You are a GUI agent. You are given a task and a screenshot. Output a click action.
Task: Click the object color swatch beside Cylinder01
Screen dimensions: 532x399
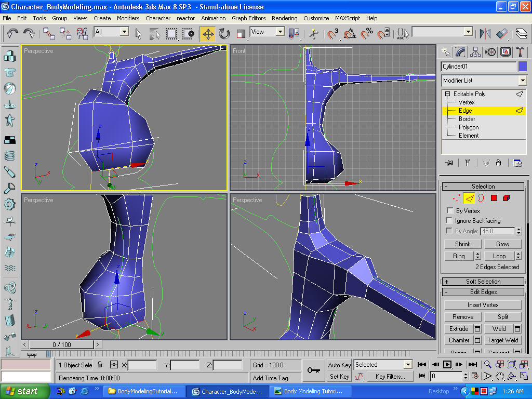523,66
